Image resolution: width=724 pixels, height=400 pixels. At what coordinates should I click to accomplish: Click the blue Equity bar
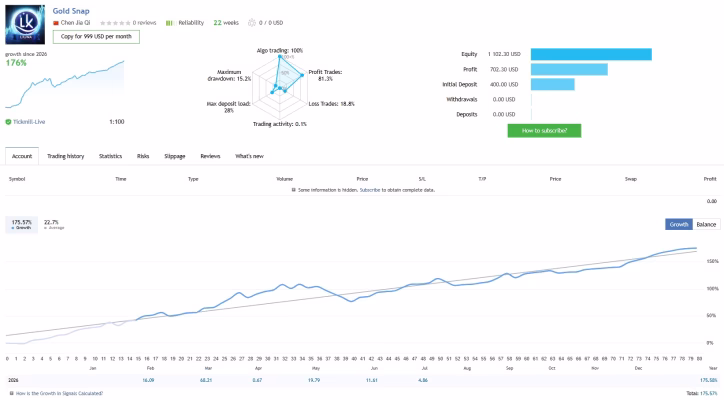pos(591,55)
